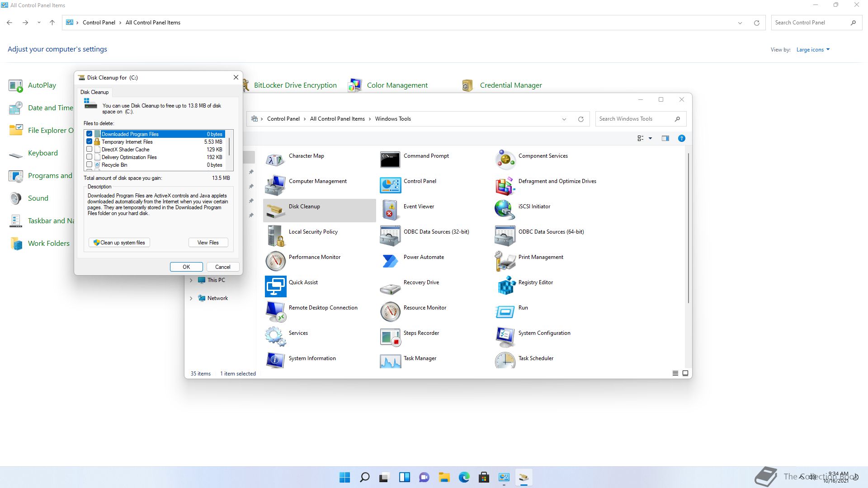Open taskbar Search icon
The image size is (868, 488).
[x=364, y=477]
